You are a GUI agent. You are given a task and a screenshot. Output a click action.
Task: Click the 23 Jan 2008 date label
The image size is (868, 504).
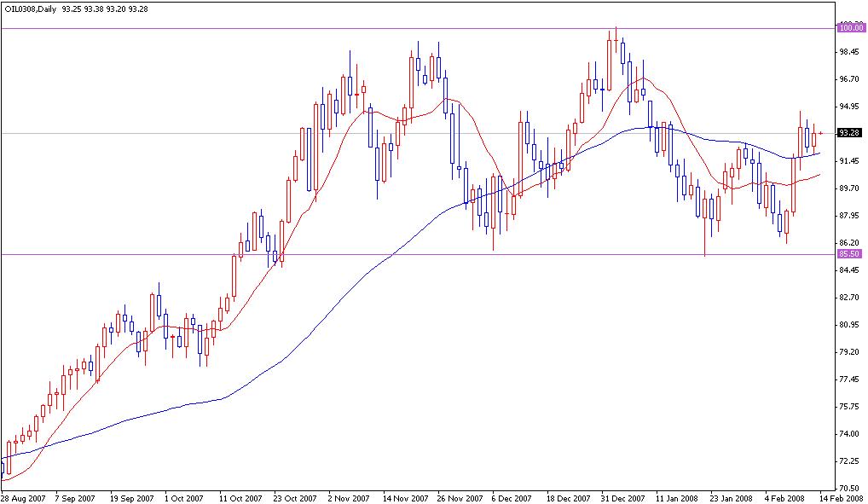tap(732, 498)
